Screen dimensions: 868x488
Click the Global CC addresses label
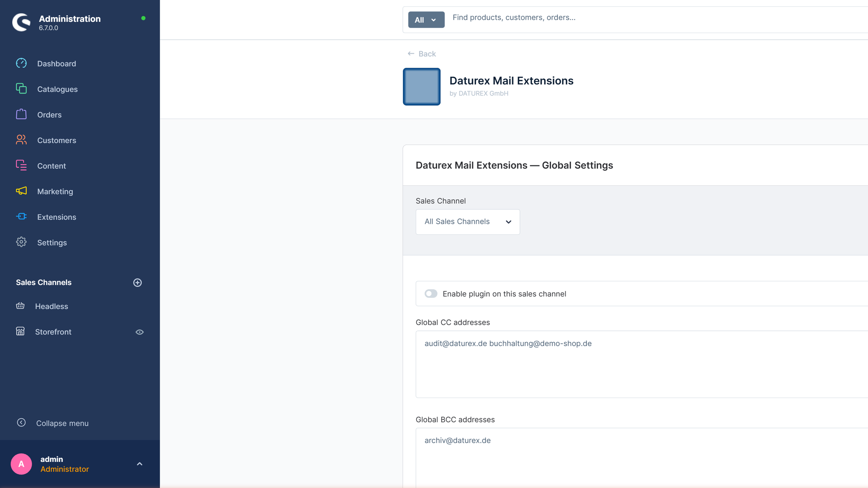(453, 323)
